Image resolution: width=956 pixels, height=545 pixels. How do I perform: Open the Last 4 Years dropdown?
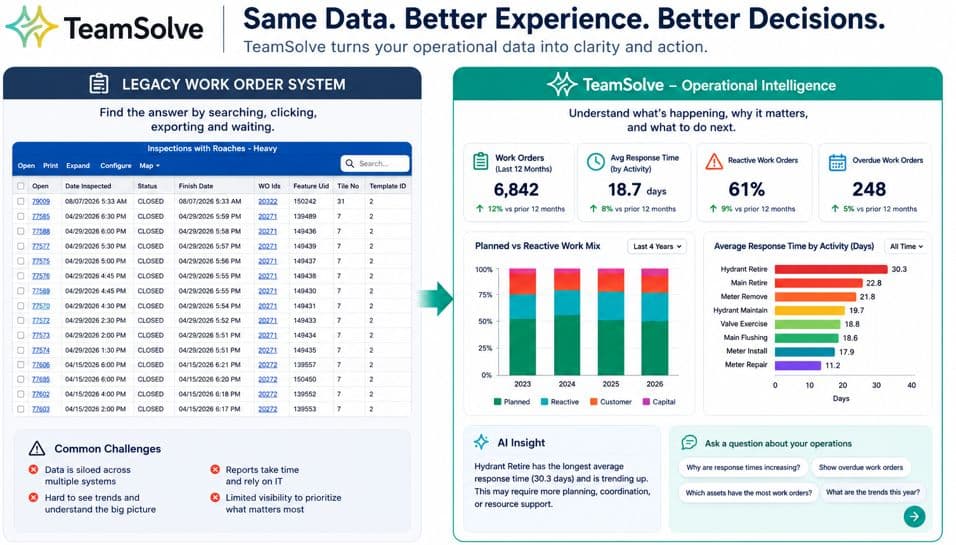coord(657,246)
